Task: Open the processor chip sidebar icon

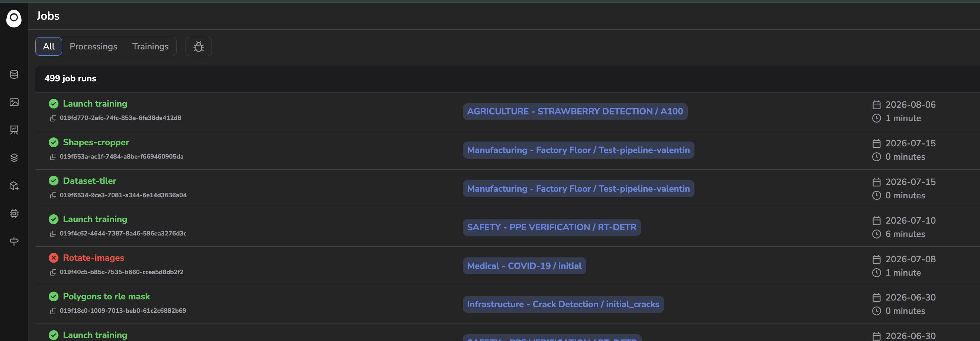Action: coord(14,214)
